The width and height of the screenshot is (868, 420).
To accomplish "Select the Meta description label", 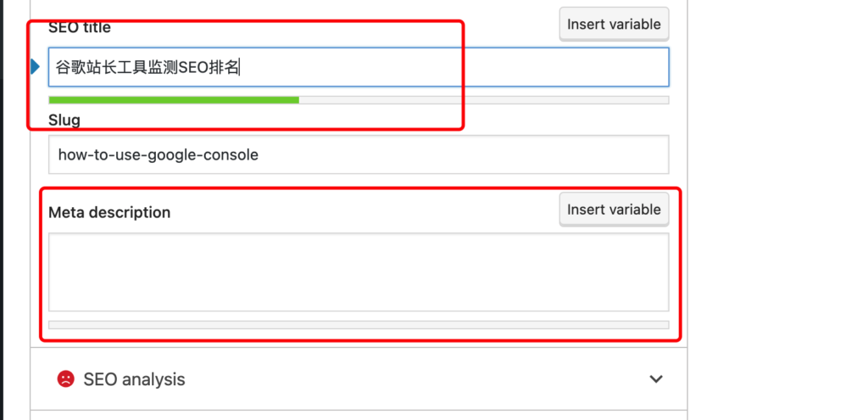I will (109, 212).
